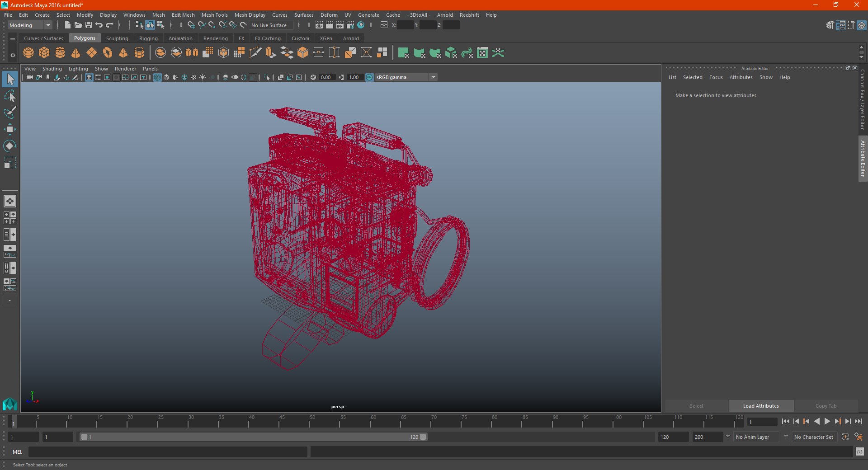Click the time range slider bar
The width and height of the screenshot is (868, 470).
[253, 437]
